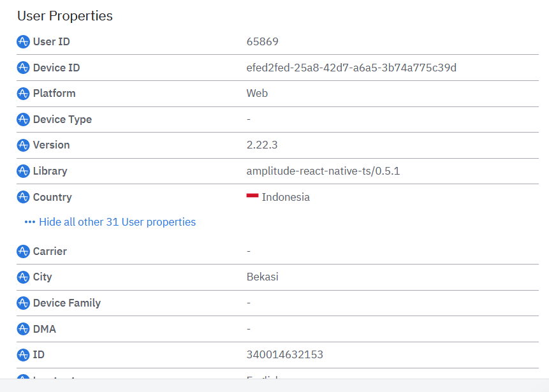Collapse with Hide all other 31 User properties
The image size is (549, 392).
(117, 222)
